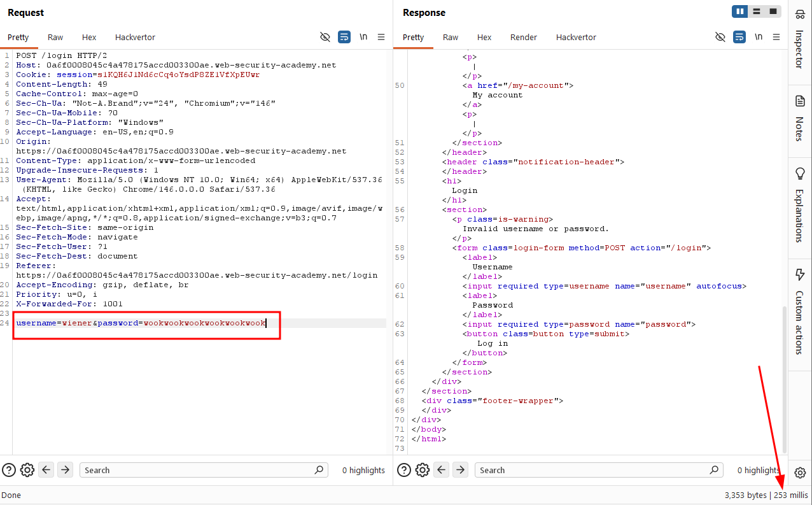Viewport: 812px width, 505px height.
Task: Open the Custom actions panel
Action: pos(800,311)
